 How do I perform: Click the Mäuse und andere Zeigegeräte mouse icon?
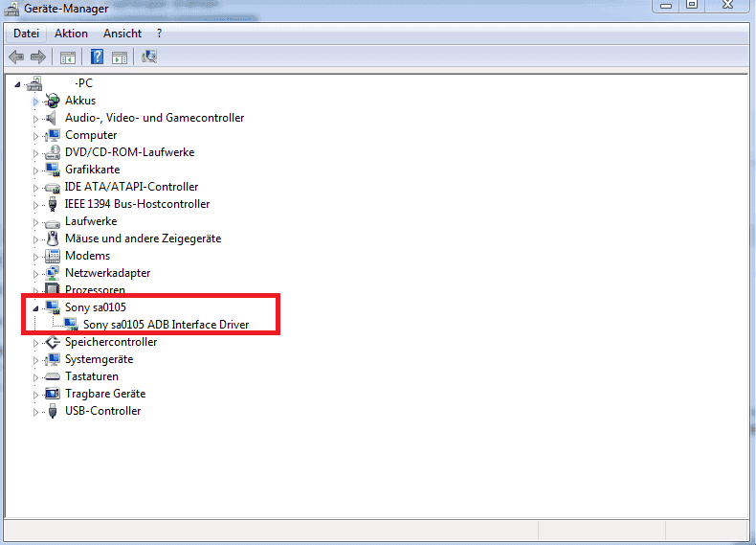52,238
